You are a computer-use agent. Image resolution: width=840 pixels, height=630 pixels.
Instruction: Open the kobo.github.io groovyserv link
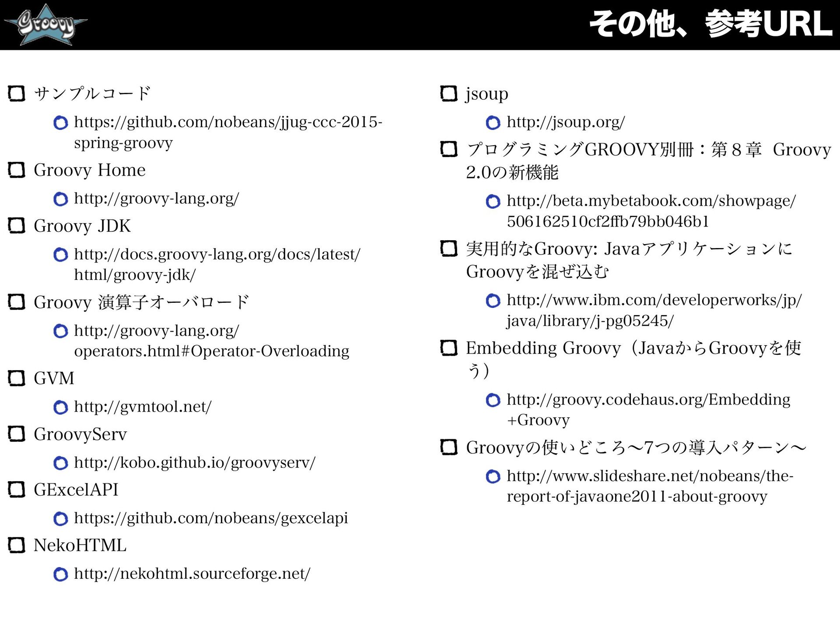(195, 462)
